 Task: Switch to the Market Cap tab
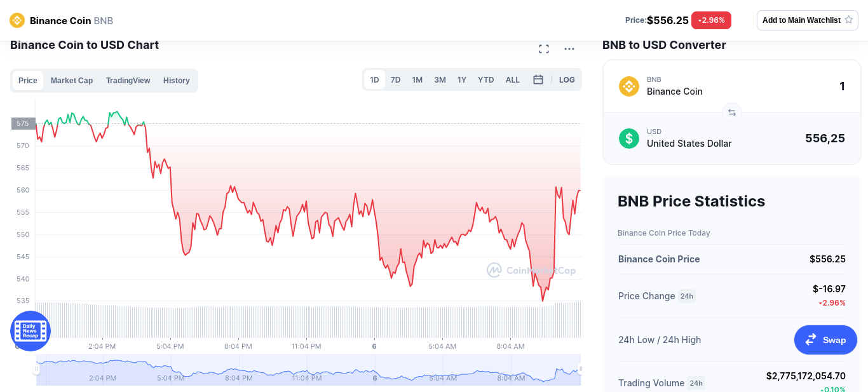[72, 81]
